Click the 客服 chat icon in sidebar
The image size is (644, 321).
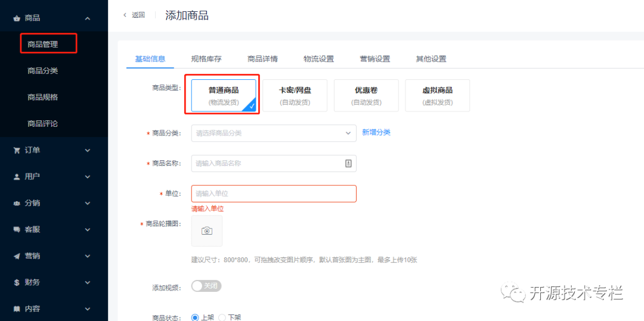pos(17,229)
